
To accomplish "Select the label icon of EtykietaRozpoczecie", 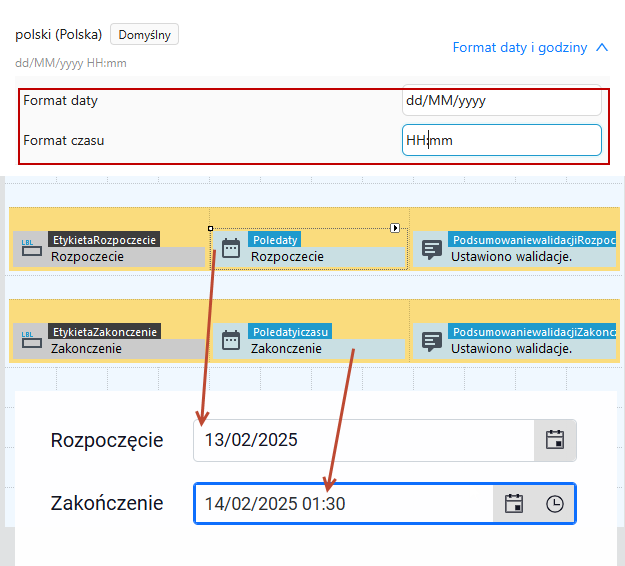I will [x=31, y=248].
